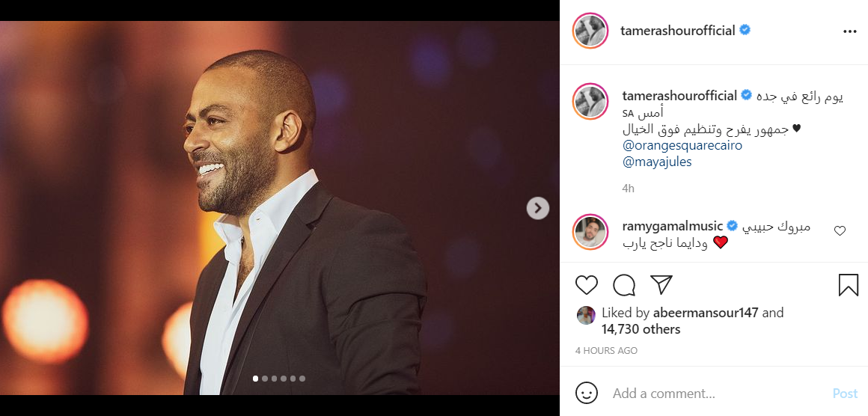The image size is (868, 416).
Task: Go to the next photo in the carousel
Action: point(537,208)
